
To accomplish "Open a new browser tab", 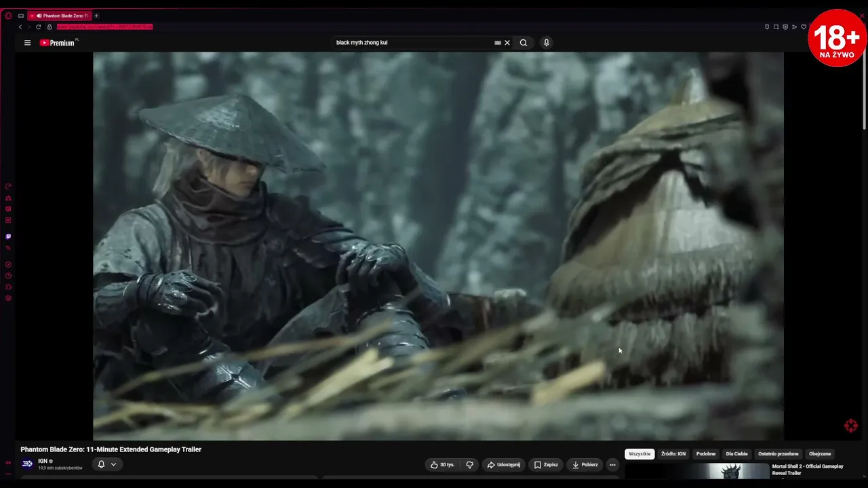I will 96,16.
